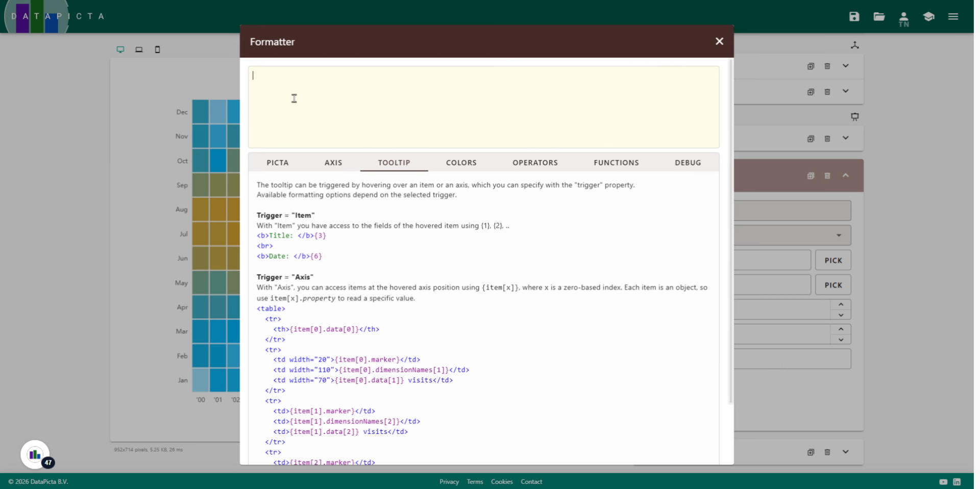The width and height of the screenshot is (980, 489).
Task: Select desktop preview device icon
Action: click(x=120, y=50)
